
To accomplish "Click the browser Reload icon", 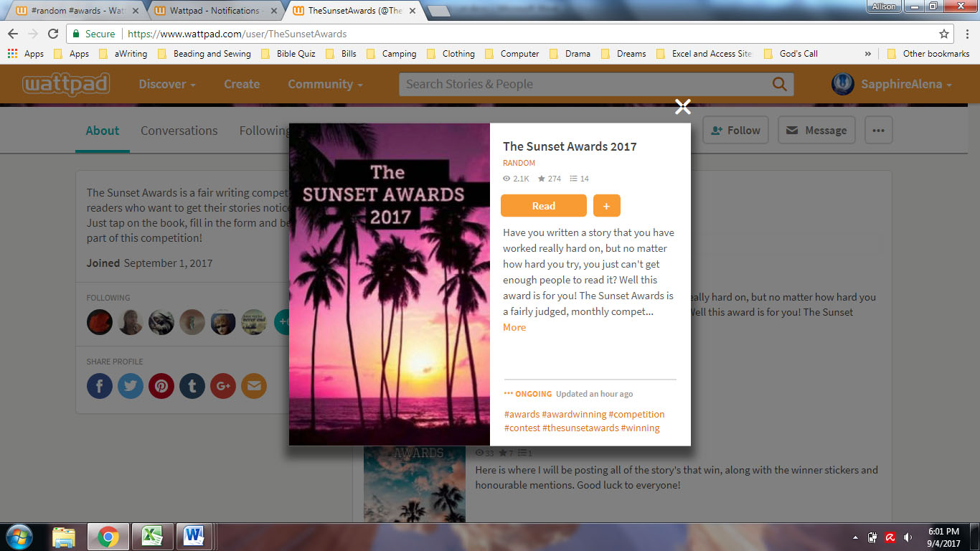I will 53,34.
